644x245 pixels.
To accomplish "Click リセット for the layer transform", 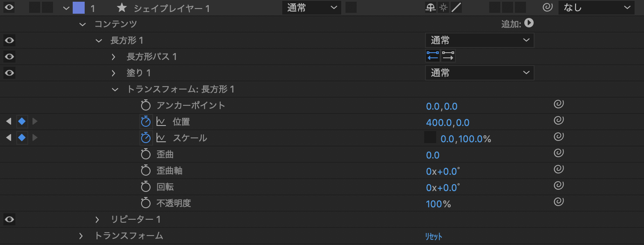I will click(434, 236).
